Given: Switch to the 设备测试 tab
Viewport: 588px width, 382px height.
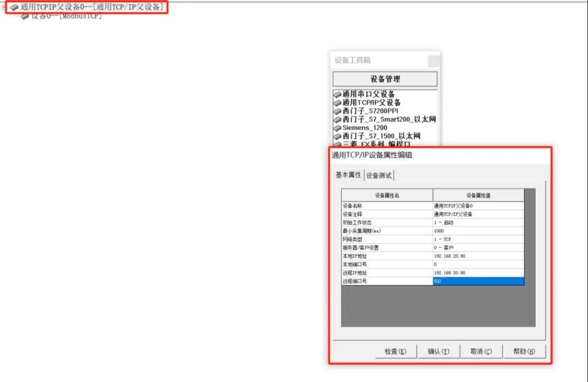Looking at the screenshot, I should point(378,175).
